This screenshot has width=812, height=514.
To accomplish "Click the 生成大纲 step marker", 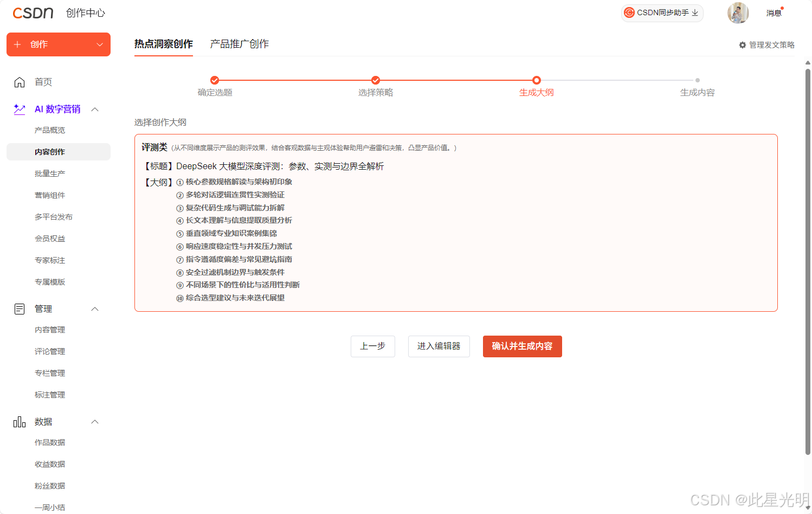I will 537,80.
